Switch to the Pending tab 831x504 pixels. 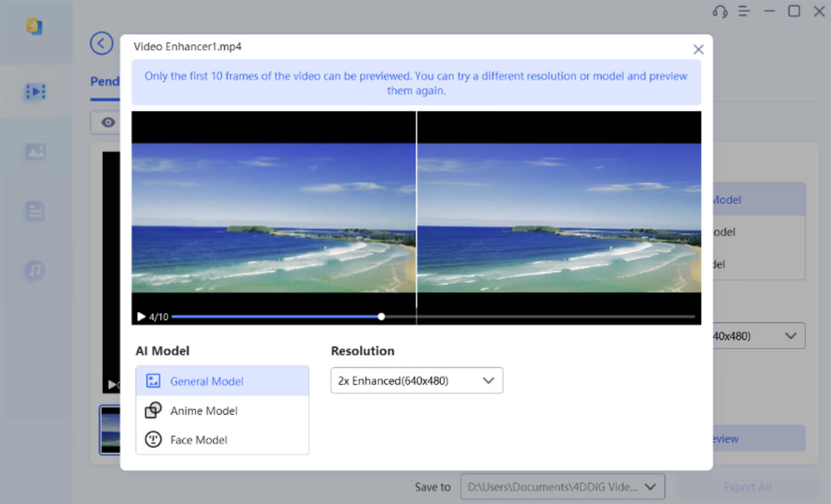pos(105,81)
